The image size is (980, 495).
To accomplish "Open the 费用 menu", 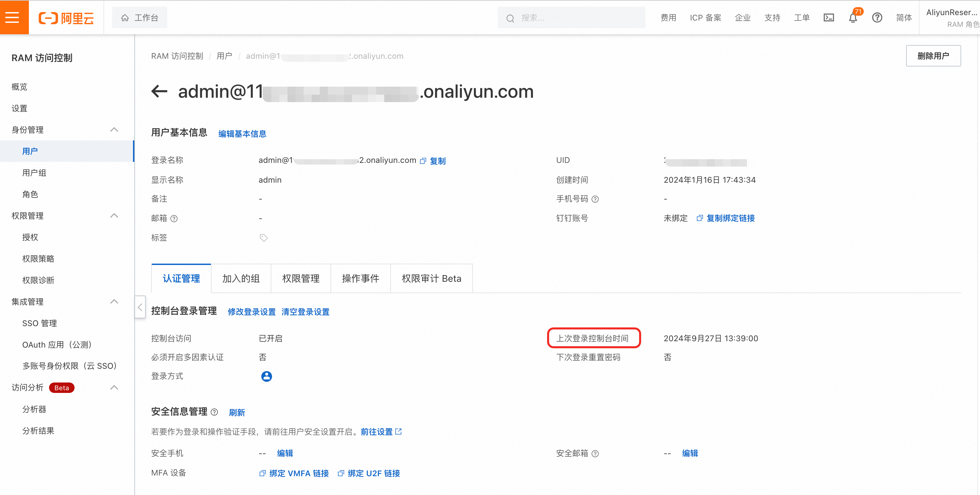I will (x=668, y=17).
